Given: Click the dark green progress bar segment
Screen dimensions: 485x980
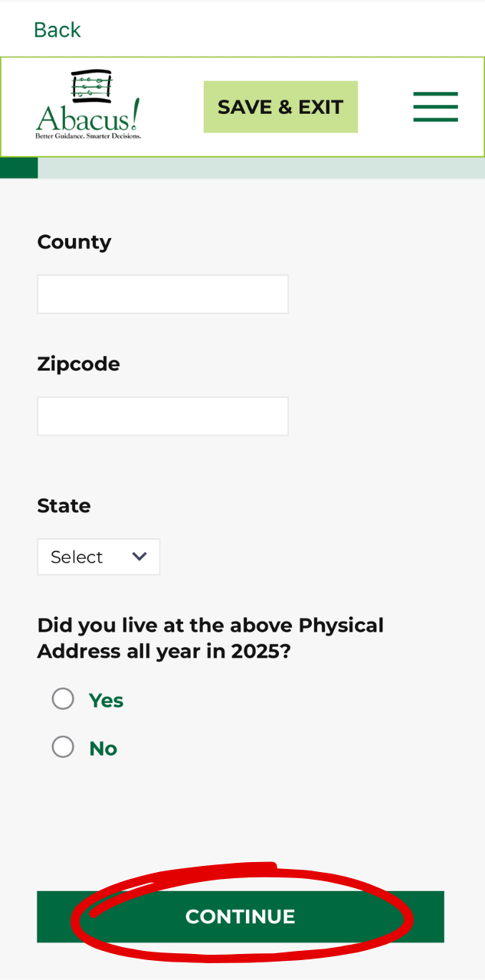Looking at the screenshot, I should [18, 168].
